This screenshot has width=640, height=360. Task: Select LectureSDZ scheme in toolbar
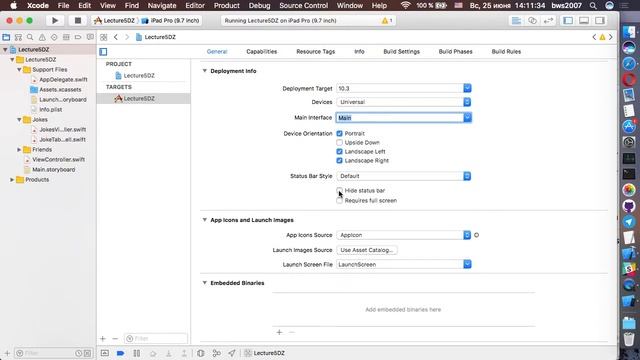point(115,20)
